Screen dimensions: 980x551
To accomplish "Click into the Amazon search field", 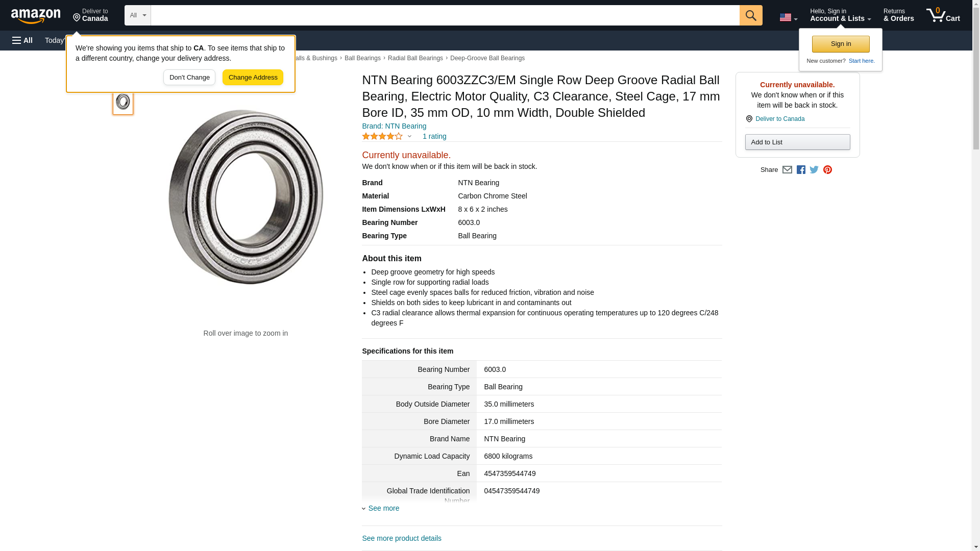I will click(x=445, y=15).
